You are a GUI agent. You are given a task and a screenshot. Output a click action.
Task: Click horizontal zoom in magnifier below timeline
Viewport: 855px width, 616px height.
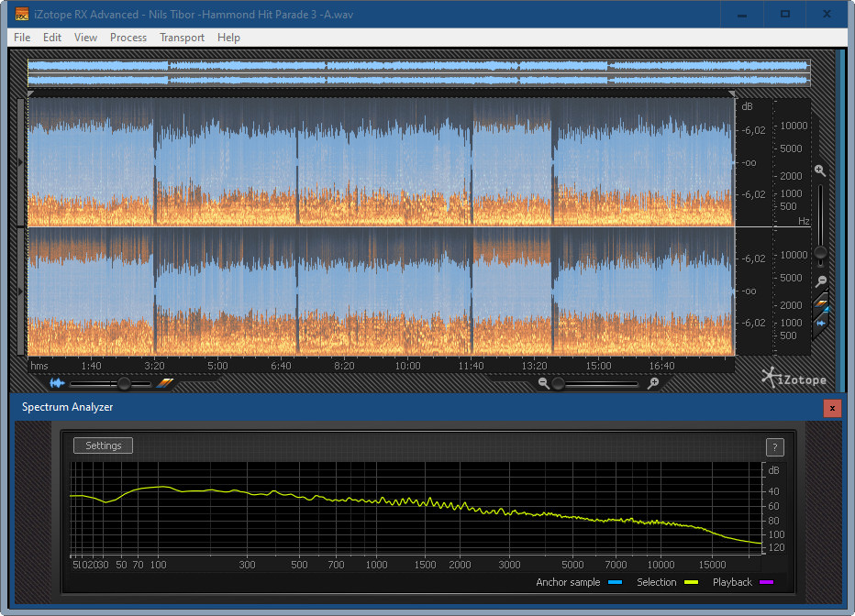(653, 383)
